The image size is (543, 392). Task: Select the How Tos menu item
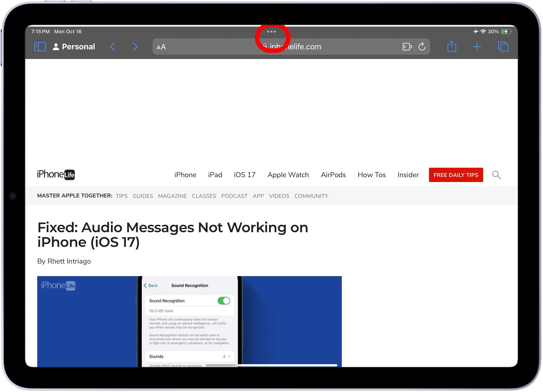[371, 175]
